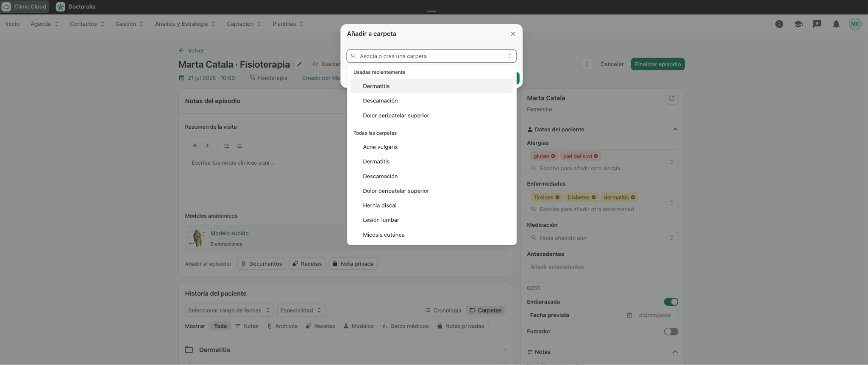868x365 pixels.
Task: Remove the gluten allergy tag
Action: click(x=553, y=156)
